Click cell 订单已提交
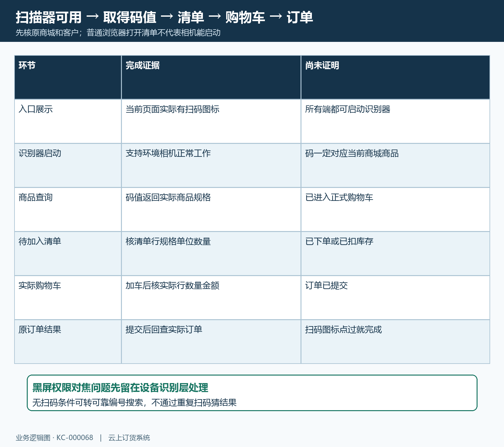 coord(395,298)
